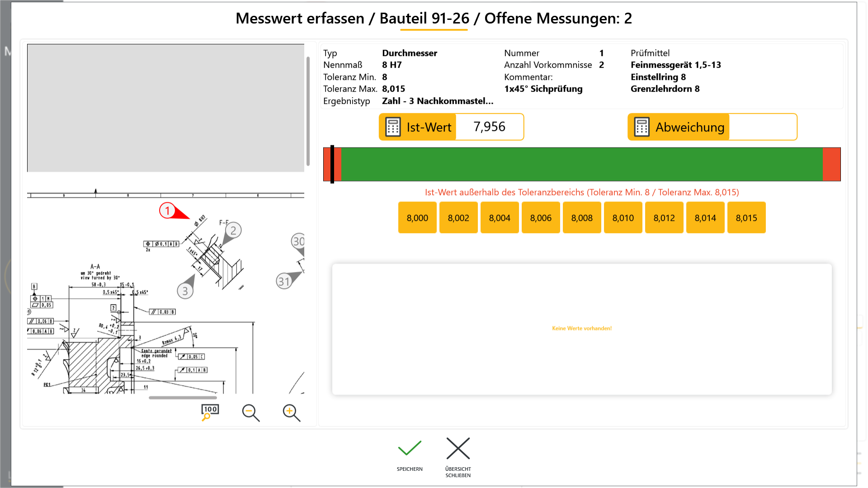Screen dimensions: 868x488
Task: Click the gray preview image area
Action: click(x=165, y=108)
